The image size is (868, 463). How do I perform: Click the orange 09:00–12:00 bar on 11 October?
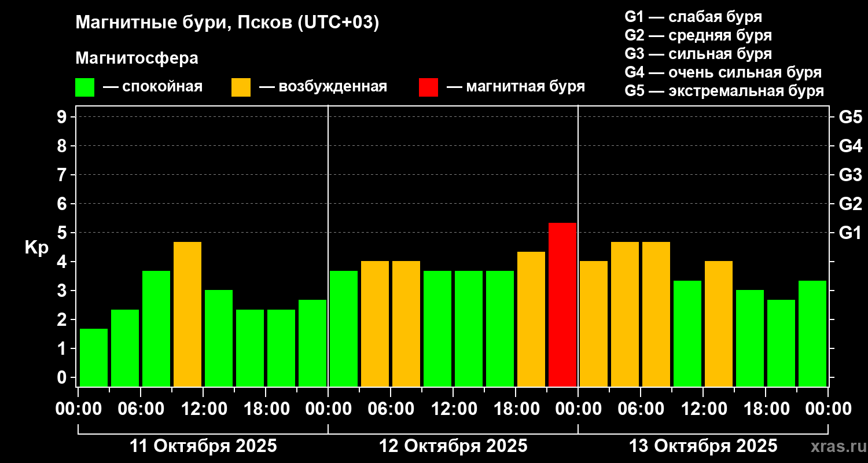tap(187, 314)
